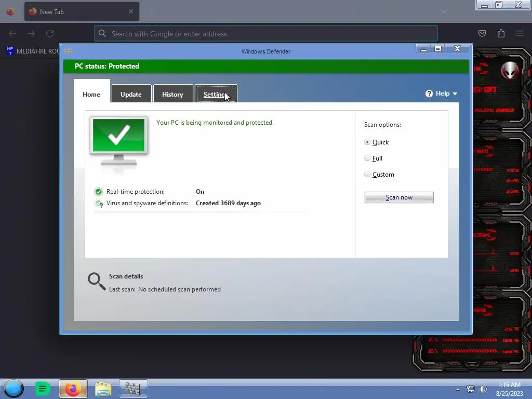Click the Scan details magnifier icon
This screenshot has height=399, width=532.
pos(97,282)
